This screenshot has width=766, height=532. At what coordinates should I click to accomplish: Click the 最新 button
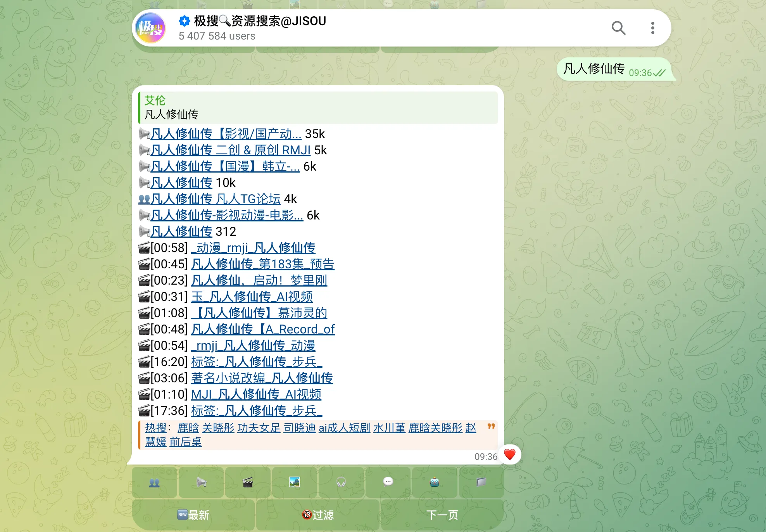(193, 515)
